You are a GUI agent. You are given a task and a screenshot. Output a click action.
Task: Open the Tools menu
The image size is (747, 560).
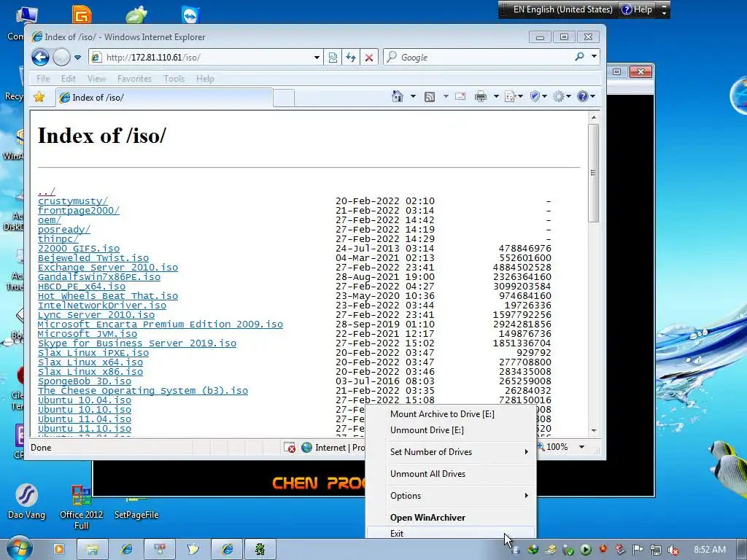[x=174, y=79]
